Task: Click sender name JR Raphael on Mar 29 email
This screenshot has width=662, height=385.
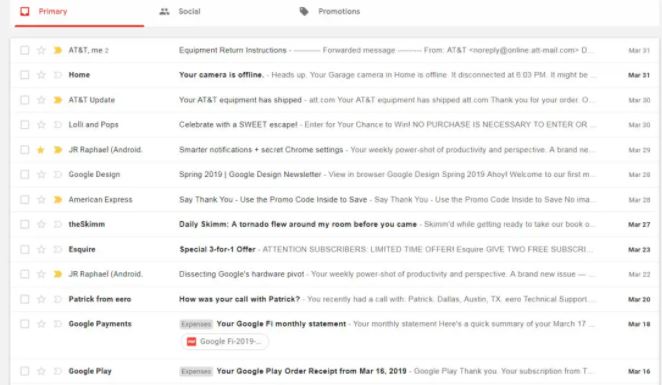Action: [x=106, y=150]
